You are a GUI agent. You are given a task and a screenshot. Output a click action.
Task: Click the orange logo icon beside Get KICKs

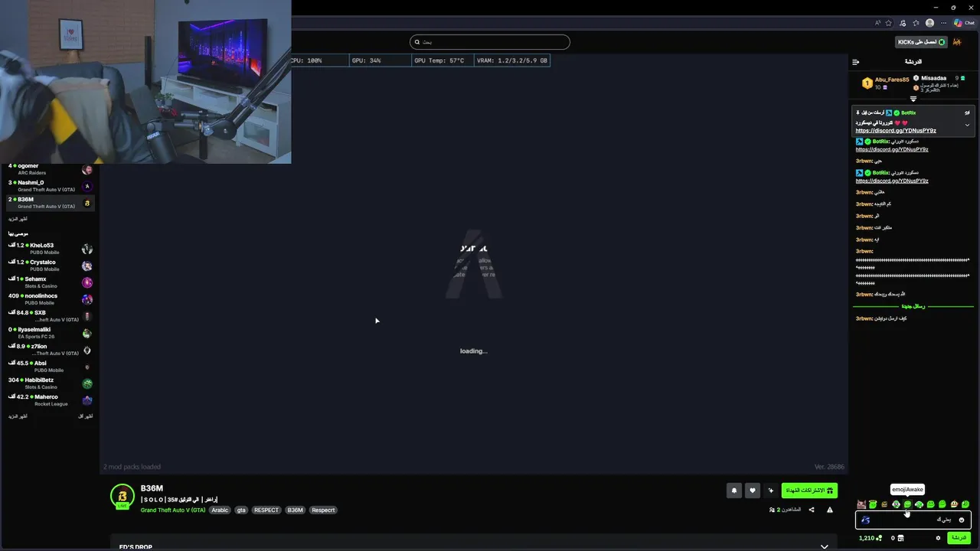pos(957,42)
